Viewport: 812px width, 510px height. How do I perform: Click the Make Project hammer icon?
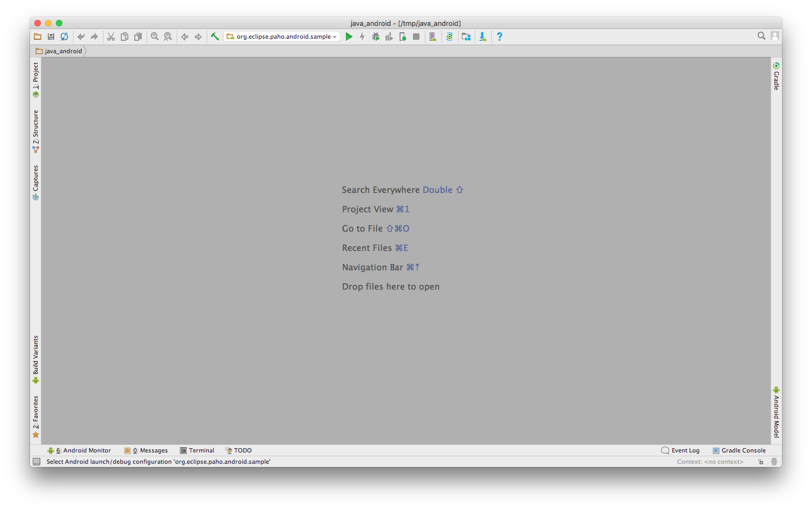click(x=215, y=37)
